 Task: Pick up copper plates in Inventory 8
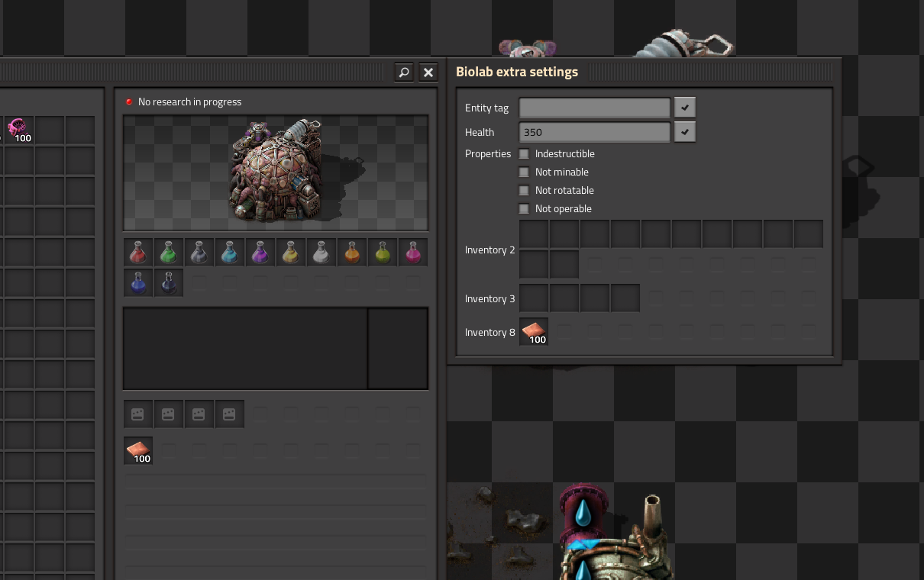(x=534, y=332)
